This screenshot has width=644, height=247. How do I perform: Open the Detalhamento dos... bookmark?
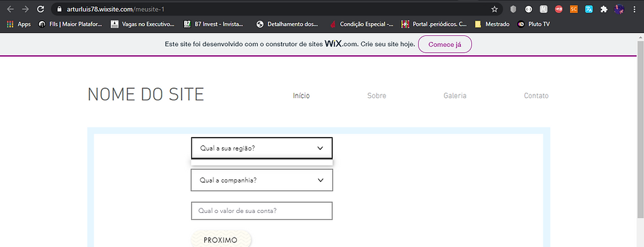pyautogui.click(x=287, y=24)
